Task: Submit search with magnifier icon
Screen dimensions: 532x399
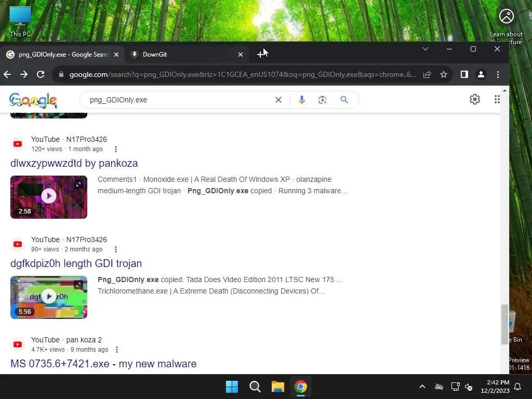Action: pos(344,100)
